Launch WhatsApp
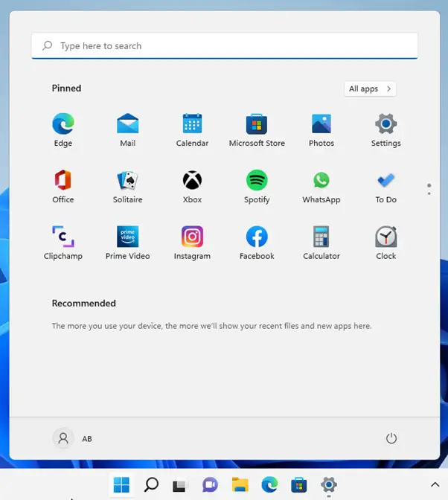Image resolution: width=448 pixels, height=500 pixels. (x=321, y=186)
